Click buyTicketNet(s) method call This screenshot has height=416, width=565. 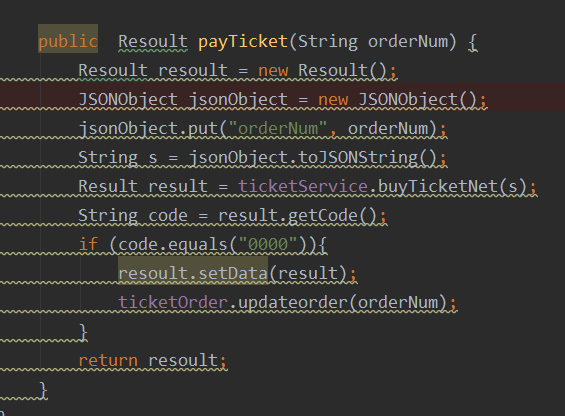(452, 186)
